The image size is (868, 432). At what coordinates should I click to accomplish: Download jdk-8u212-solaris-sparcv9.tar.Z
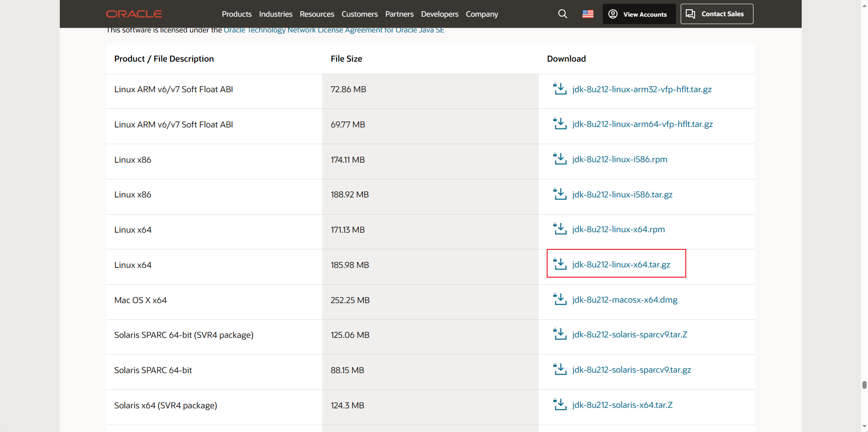630,334
